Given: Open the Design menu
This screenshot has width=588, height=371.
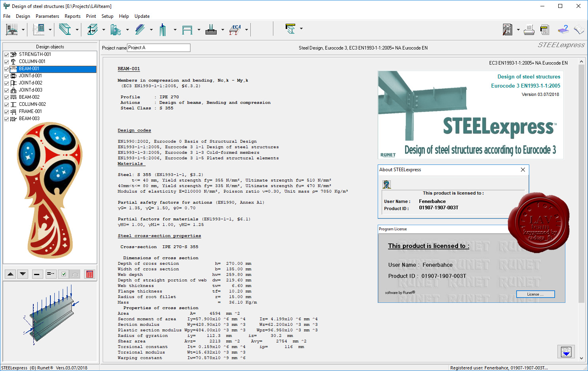Looking at the screenshot, I should point(23,16).
